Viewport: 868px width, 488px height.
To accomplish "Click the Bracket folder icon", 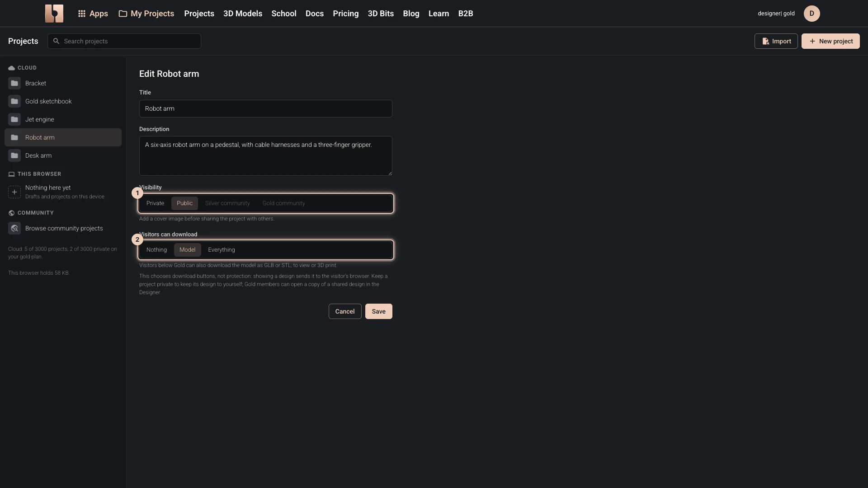I will pyautogui.click(x=14, y=83).
